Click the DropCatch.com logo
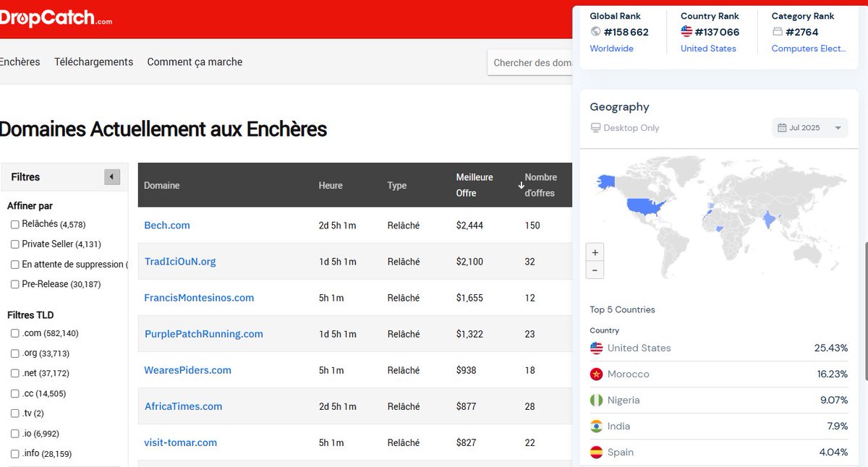 [56, 18]
